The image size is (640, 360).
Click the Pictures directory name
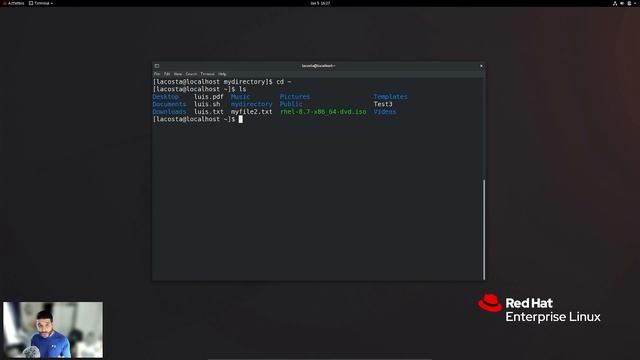click(x=295, y=97)
